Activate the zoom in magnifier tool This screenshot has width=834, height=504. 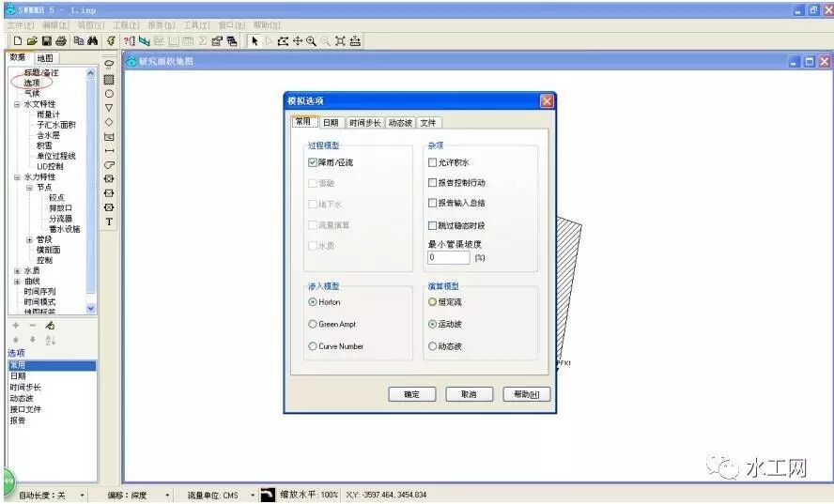311,41
